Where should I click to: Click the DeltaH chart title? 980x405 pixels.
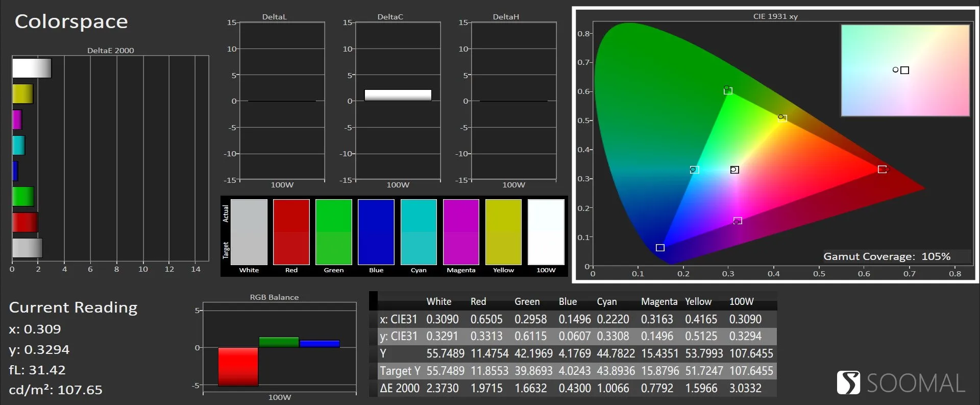[x=506, y=17]
